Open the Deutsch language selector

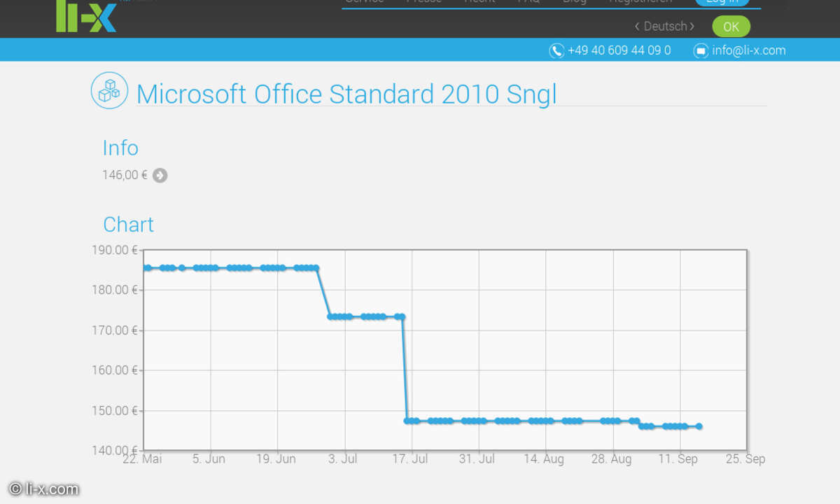[665, 26]
